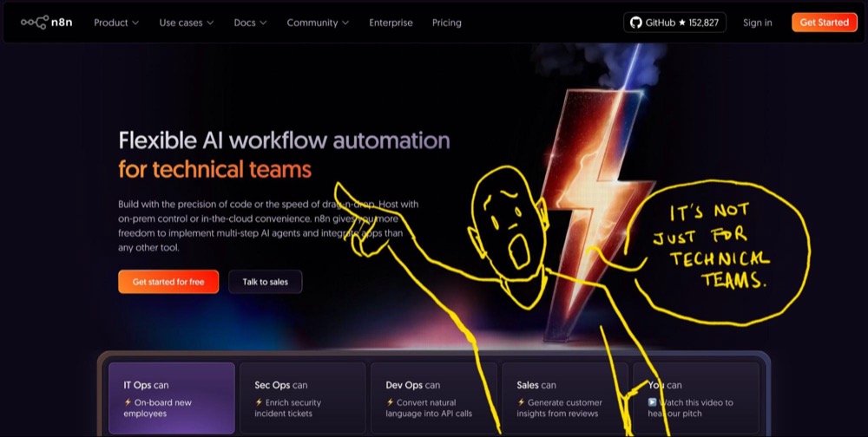Select the Dev Ops can tab
The height and width of the screenshot is (437, 868).
click(x=433, y=398)
